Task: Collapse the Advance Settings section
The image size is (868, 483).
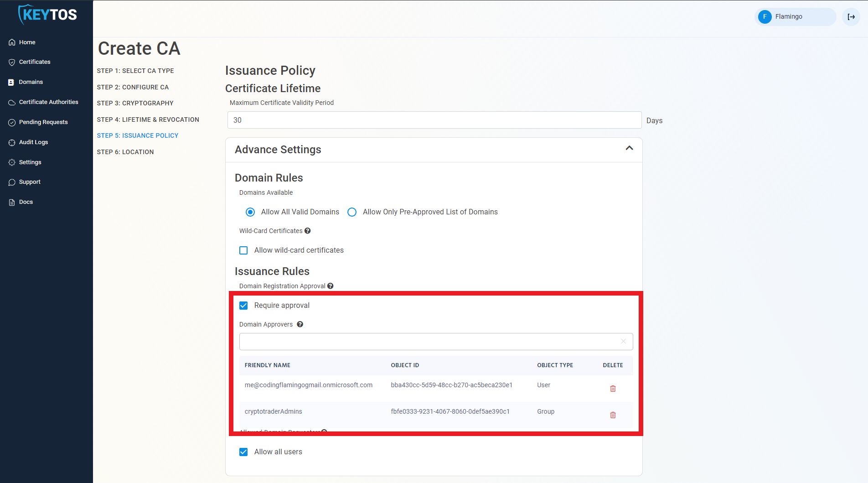Action: coord(629,148)
